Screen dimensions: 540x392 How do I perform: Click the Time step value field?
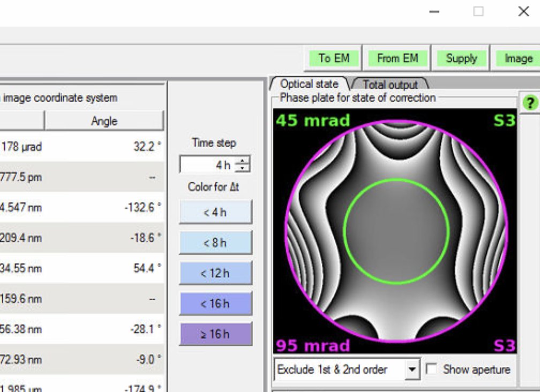click(x=209, y=165)
